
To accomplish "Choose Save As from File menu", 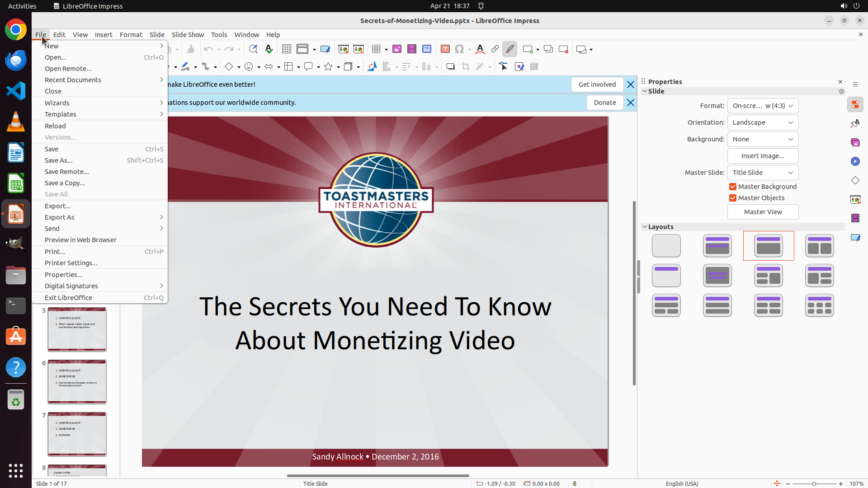I will (x=59, y=160).
